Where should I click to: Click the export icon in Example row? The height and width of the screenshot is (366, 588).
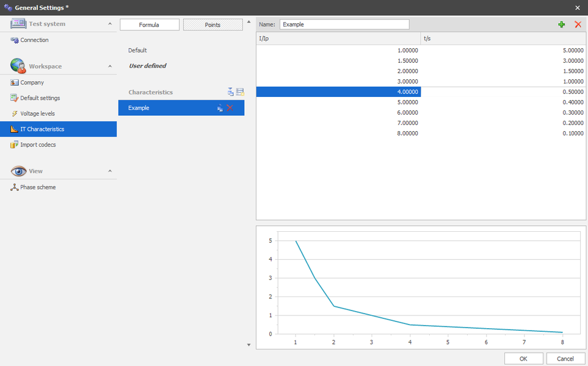pyautogui.click(x=220, y=108)
